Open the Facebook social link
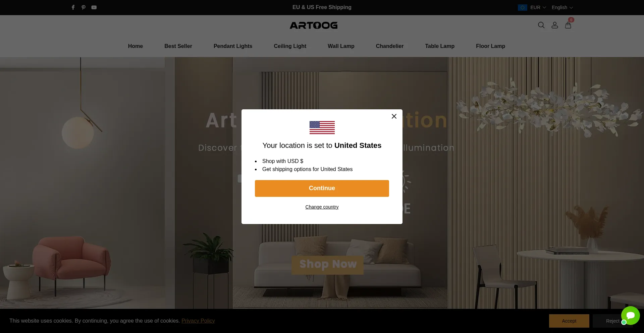644x333 pixels. point(73,7)
